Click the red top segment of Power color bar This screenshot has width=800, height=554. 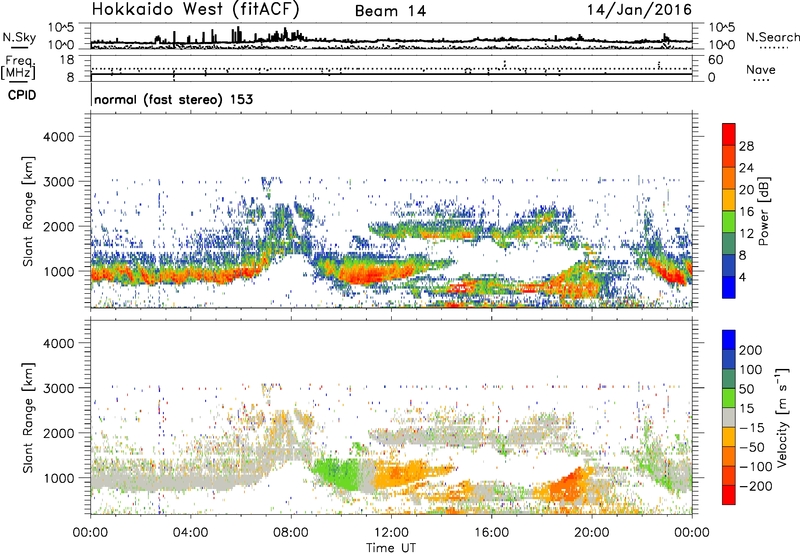tap(729, 134)
